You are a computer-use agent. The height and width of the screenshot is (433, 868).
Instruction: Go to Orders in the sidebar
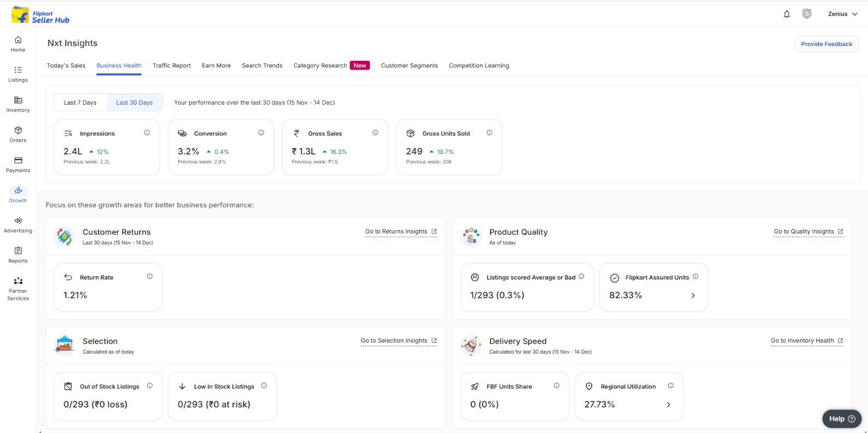pos(18,130)
